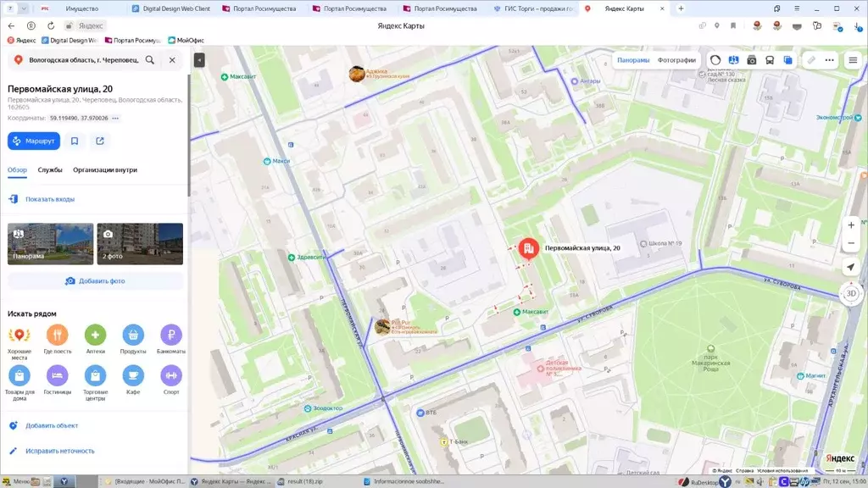Toggle the Фотографии layer on map
This screenshot has height=488, width=868.
coord(676,60)
